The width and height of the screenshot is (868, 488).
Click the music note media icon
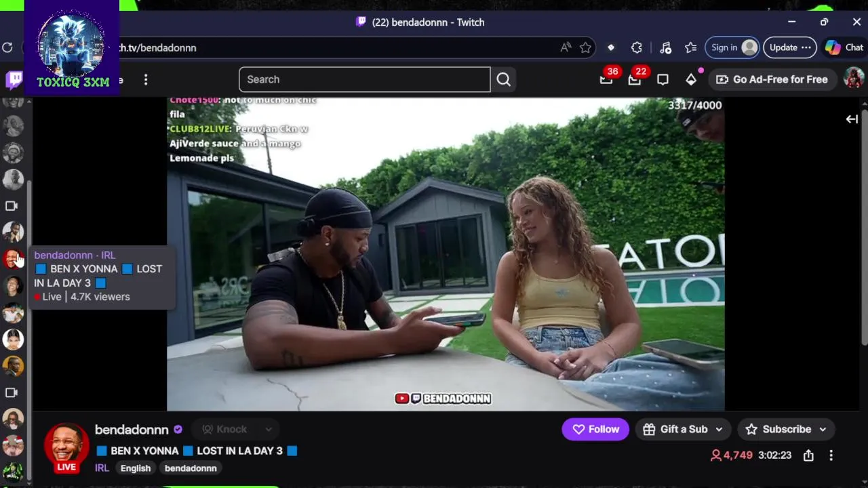665,47
